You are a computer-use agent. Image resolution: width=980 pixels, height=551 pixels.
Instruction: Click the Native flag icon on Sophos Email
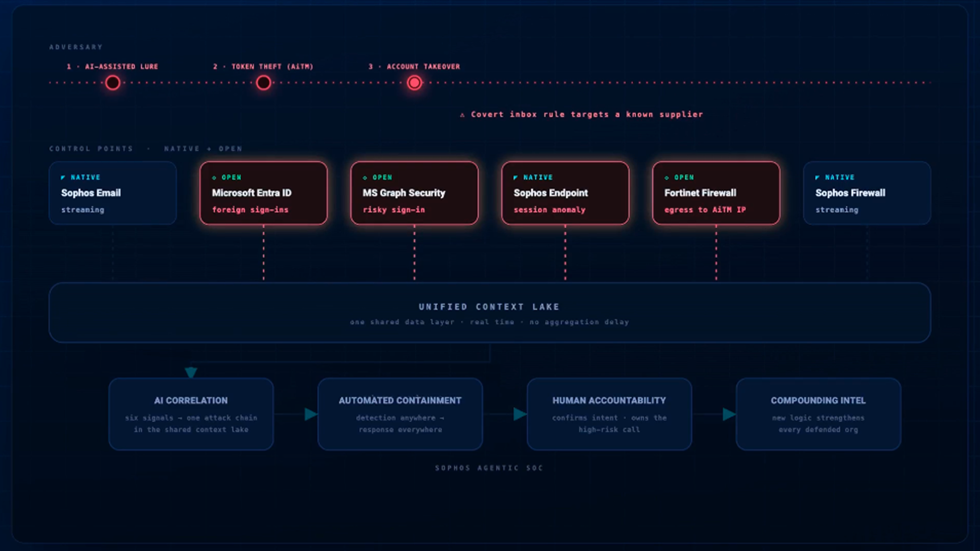point(63,178)
